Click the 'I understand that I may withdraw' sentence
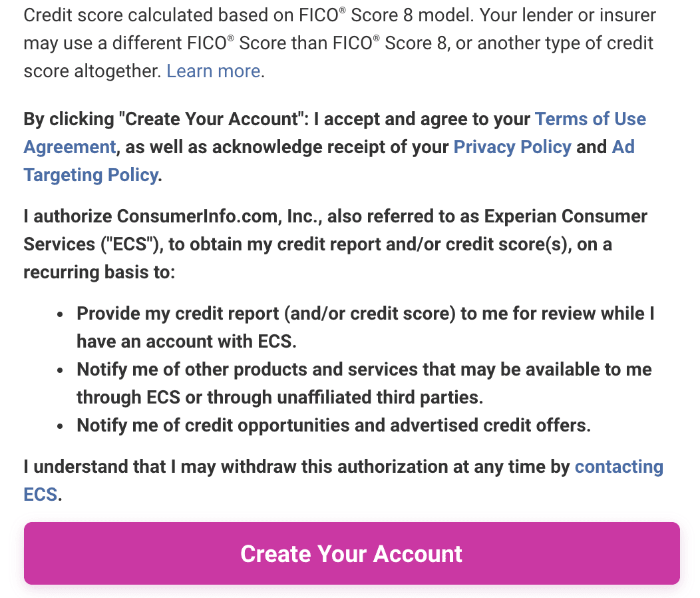 click(343, 480)
